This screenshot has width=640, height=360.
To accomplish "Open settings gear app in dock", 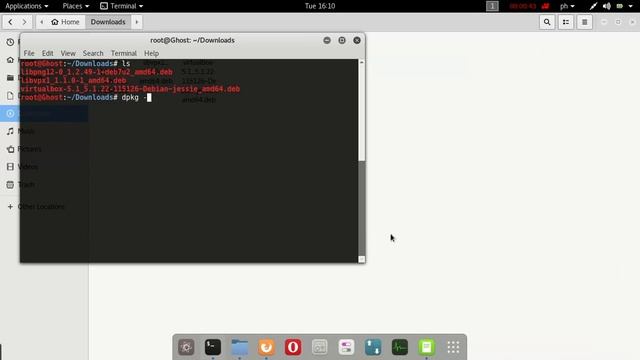I will click(x=186, y=347).
